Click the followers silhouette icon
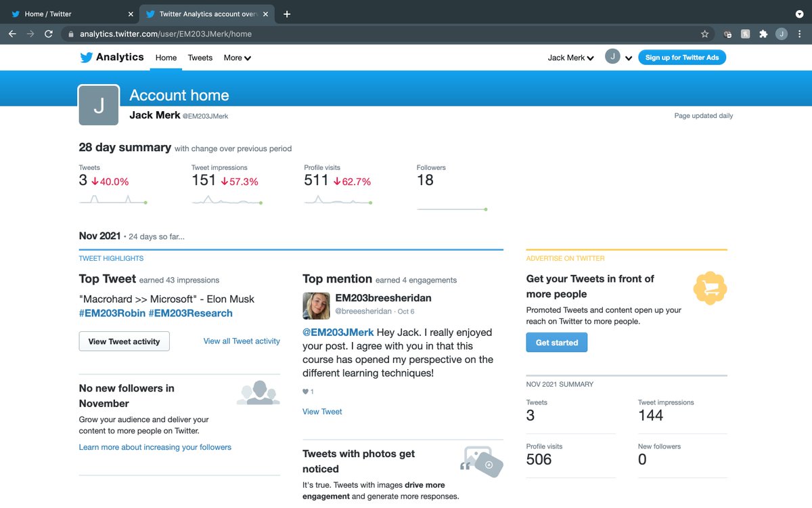The image size is (812, 508). click(258, 393)
